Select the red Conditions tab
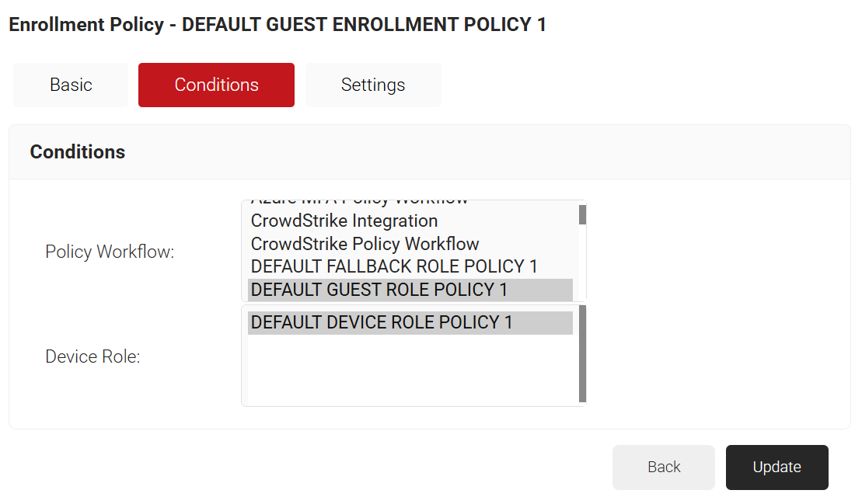This screenshot has width=855, height=504. tap(216, 85)
